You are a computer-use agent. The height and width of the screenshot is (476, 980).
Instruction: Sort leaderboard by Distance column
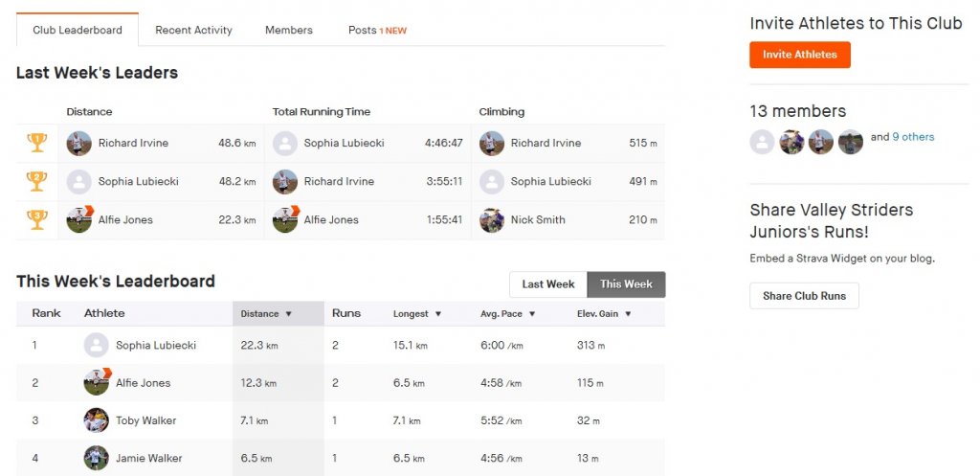point(266,314)
